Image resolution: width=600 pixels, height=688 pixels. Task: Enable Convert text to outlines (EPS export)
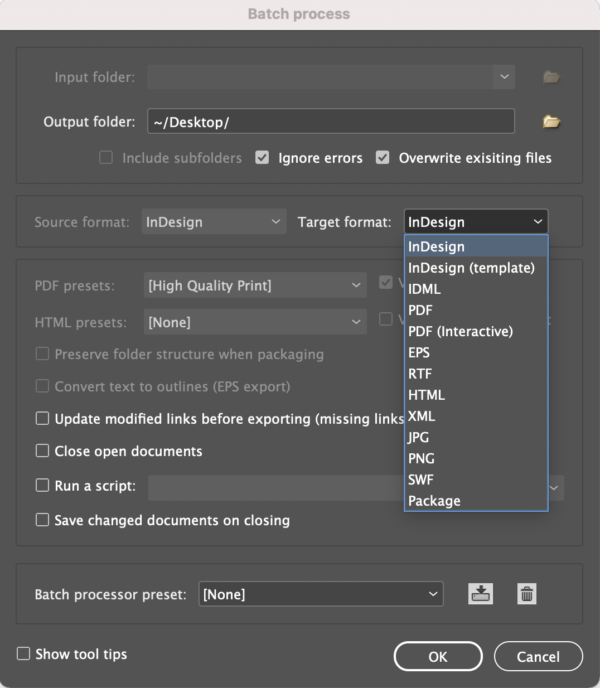[42, 386]
